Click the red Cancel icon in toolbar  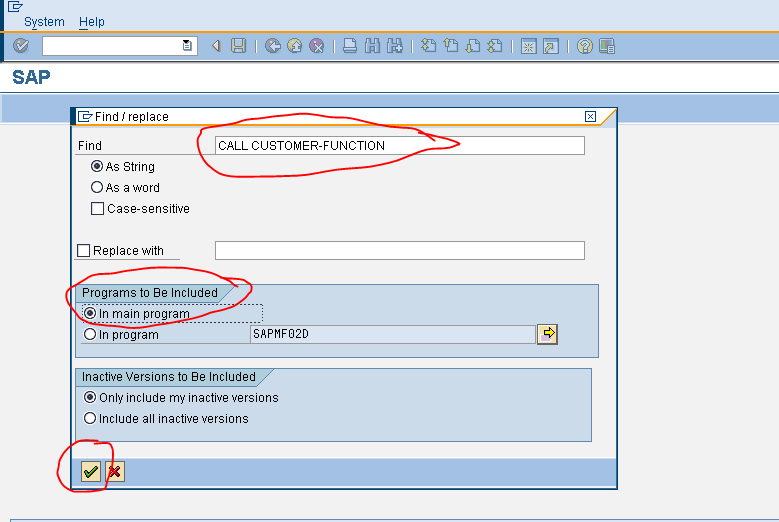pyautogui.click(x=316, y=46)
